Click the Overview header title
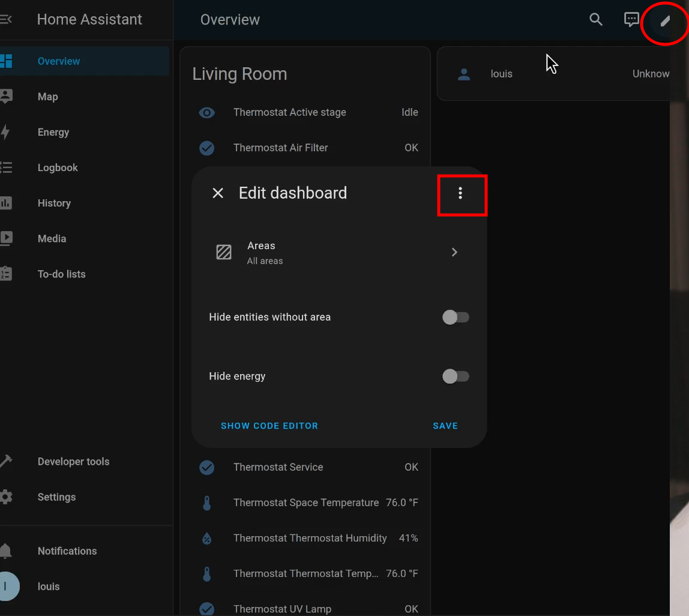Viewport: 689px width, 616px height. click(x=230, y=20)
